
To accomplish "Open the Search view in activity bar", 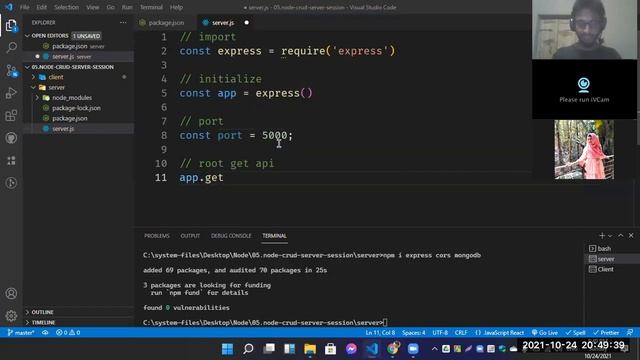I will pyautogui.click(x=11, y=48).
